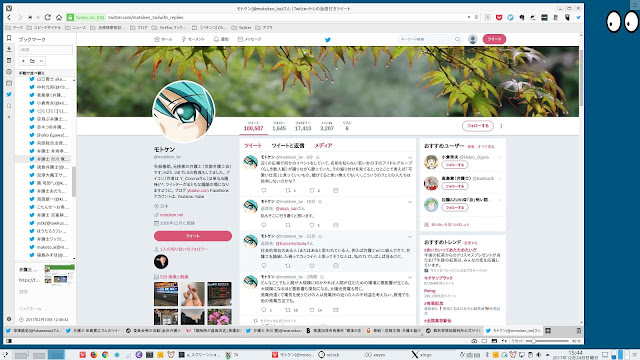The image size is (640, 360).
Task: Open スピードダイヤル bookmark bar folder
Action: 44,28
